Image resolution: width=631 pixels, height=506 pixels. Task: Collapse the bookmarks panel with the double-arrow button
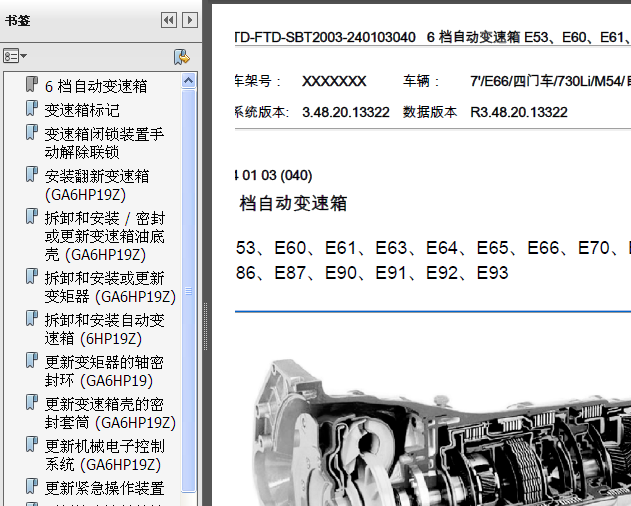[169, 20]
